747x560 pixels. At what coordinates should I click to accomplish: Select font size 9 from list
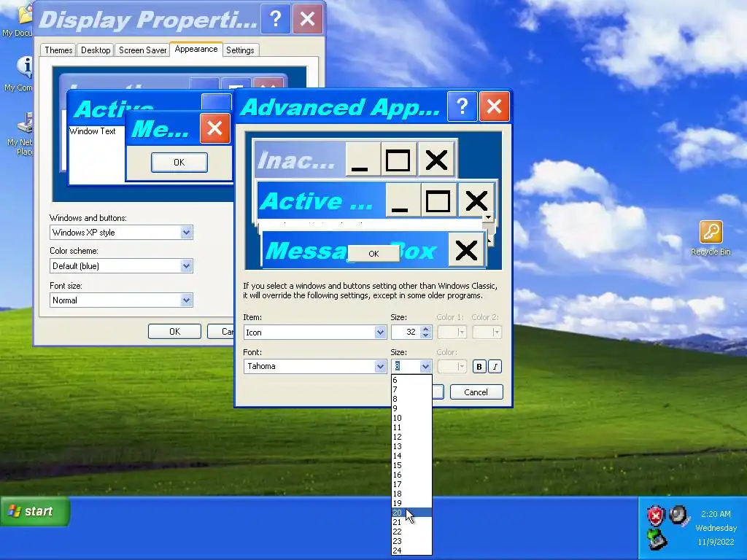tap(411, 408)
